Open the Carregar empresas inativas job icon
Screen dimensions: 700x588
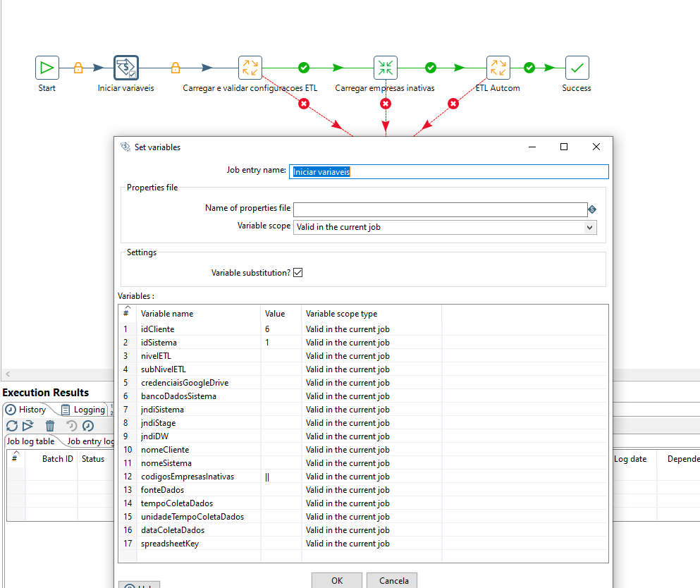point(385,67)
